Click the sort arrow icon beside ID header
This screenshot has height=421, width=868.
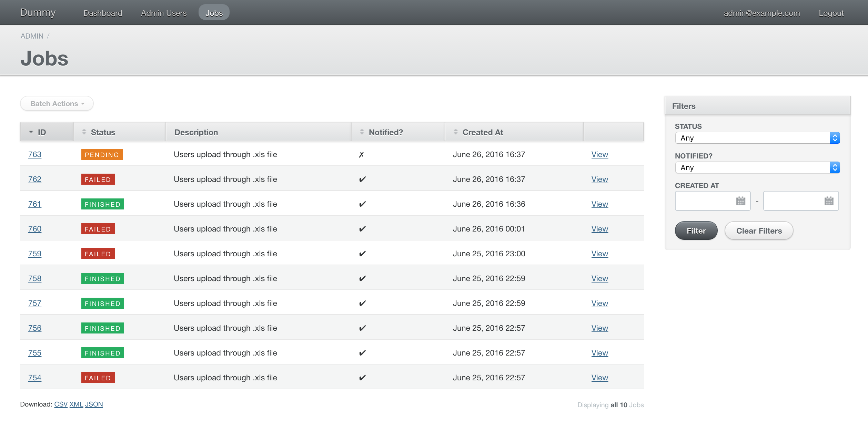pyautogui.click(x=31, y=132)
